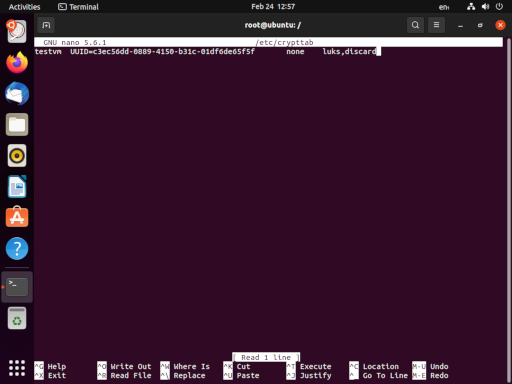512x384 pixels.
Task: Click the M-U Undo shortcut
Action: pyautogui.click(x=430, y=366)
